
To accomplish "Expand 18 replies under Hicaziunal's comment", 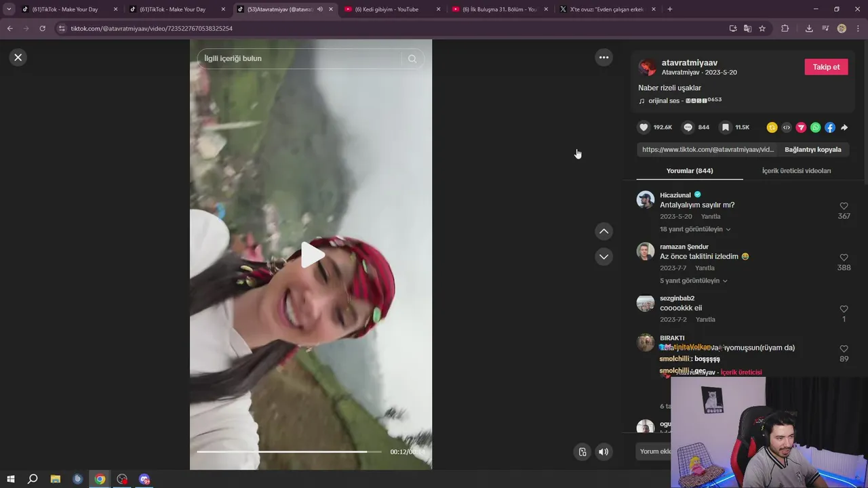I will (x=695, y=229).
